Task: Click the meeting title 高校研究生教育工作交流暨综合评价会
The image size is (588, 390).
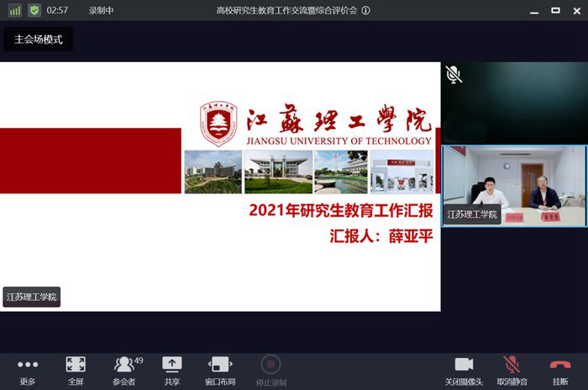Action: click(286, 11)
